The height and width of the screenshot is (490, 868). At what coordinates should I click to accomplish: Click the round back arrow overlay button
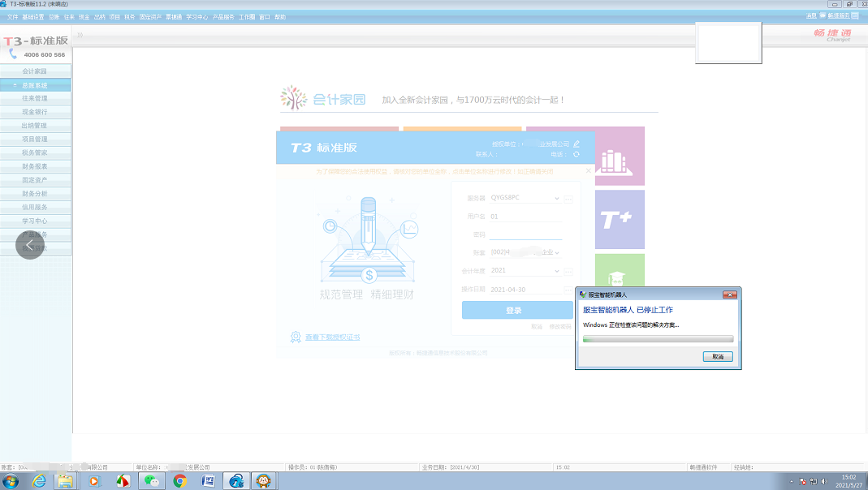[x=30, y=244]
